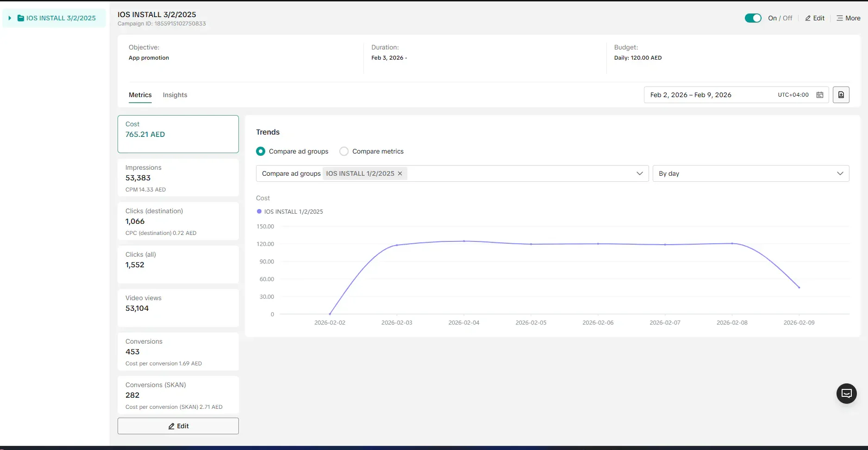This screenshot has width=868, height=450.
Task: Select the Compare metrics radio button
Action: coord(344,151)
